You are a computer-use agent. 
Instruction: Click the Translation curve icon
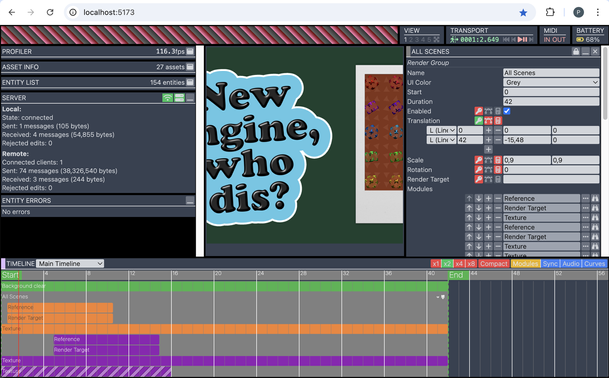pos(488,120)
